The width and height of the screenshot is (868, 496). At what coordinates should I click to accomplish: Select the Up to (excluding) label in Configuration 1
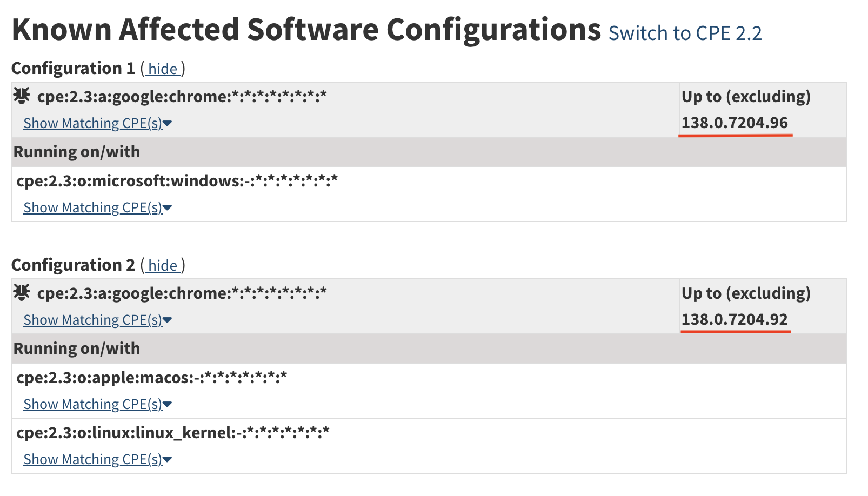[x=747, y=98]
